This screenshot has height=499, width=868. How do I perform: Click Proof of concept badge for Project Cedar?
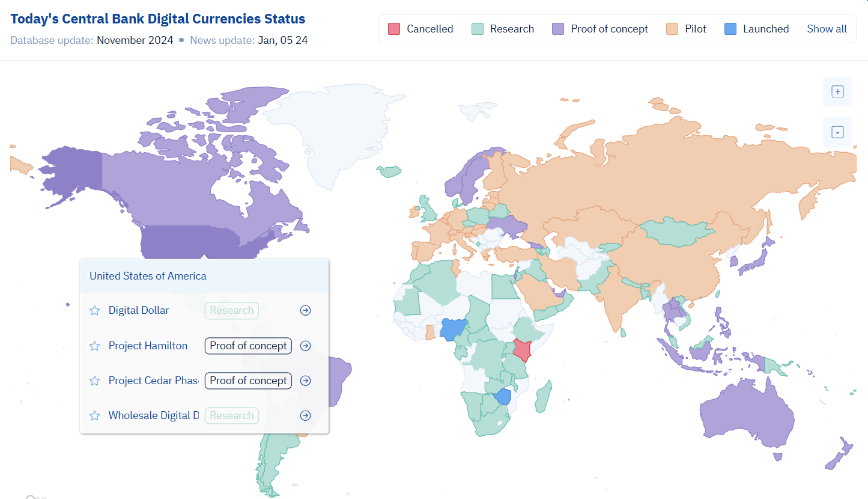pyautogui.click(x=248, y=381)
